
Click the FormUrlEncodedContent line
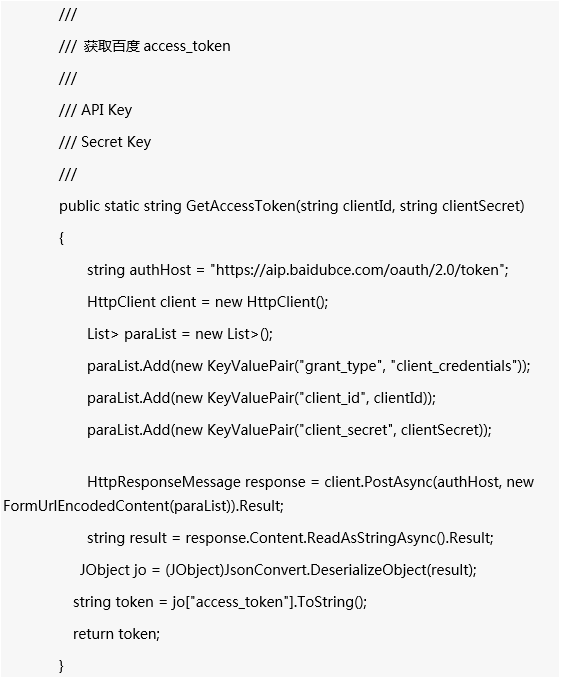143,506
